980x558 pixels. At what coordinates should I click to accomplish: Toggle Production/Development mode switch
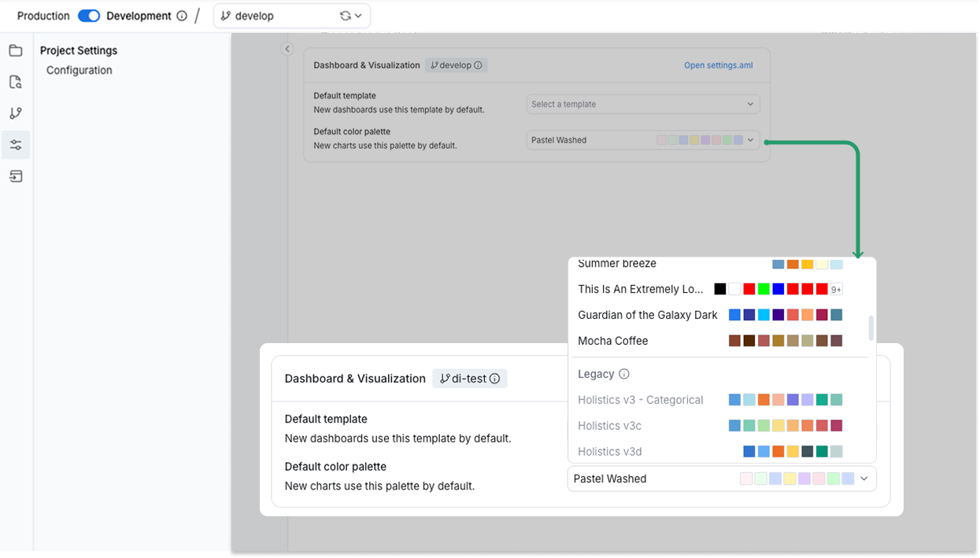pyautogui.click(x=89, y=16)
